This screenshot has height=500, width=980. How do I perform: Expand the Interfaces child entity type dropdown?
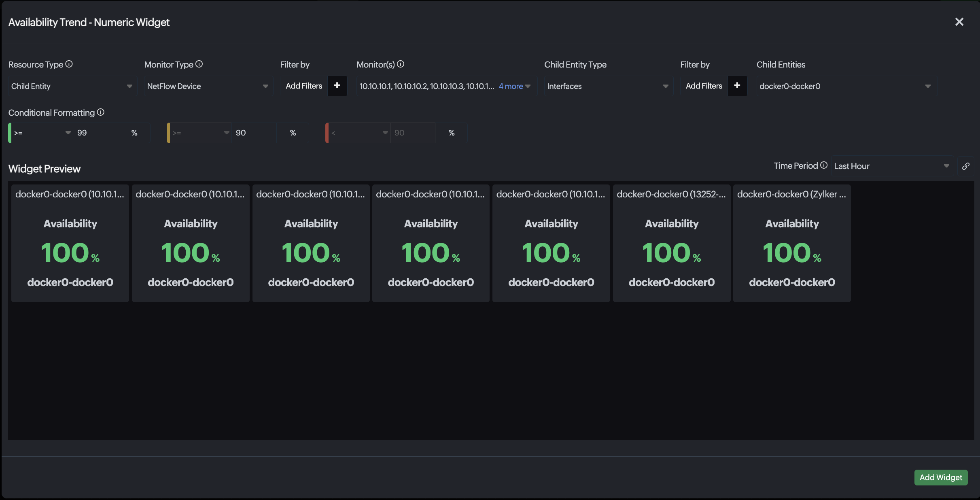(x=609, y=86)
